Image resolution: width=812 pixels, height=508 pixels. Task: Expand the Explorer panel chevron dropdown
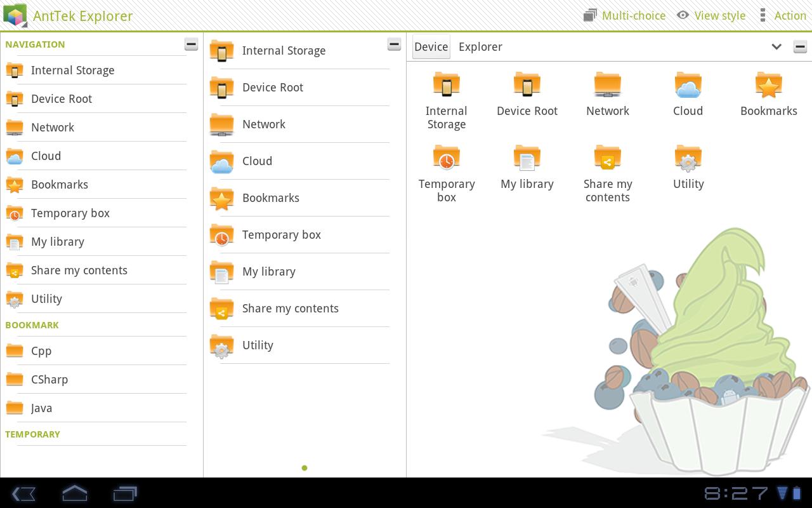(776, 46)
